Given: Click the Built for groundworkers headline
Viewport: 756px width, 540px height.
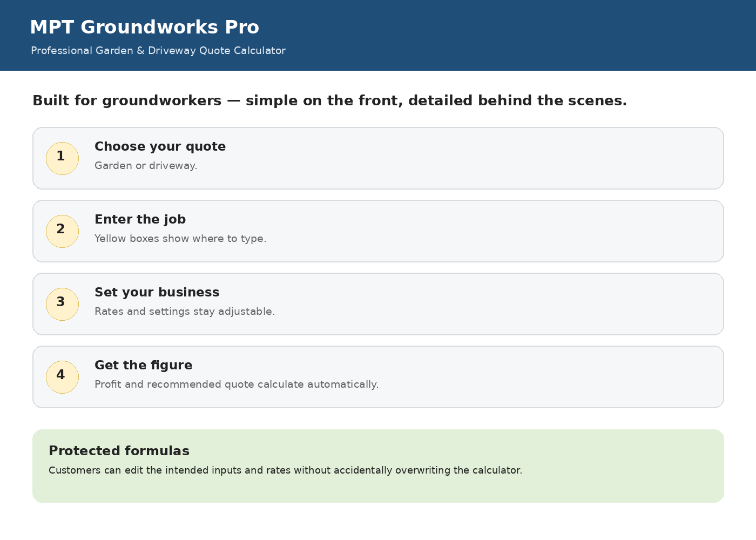Looking at the screenshot, I should [x=329, y=101].
